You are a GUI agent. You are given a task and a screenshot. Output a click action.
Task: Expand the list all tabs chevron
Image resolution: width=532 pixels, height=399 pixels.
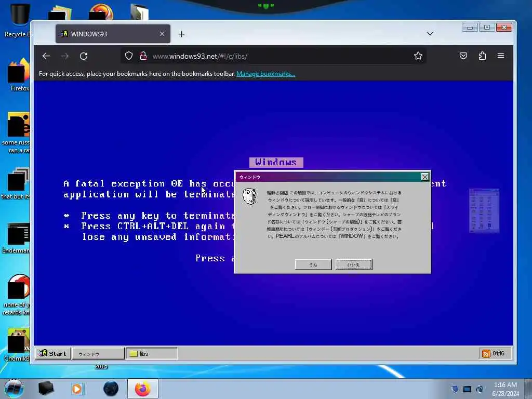(x=430, y=34)
